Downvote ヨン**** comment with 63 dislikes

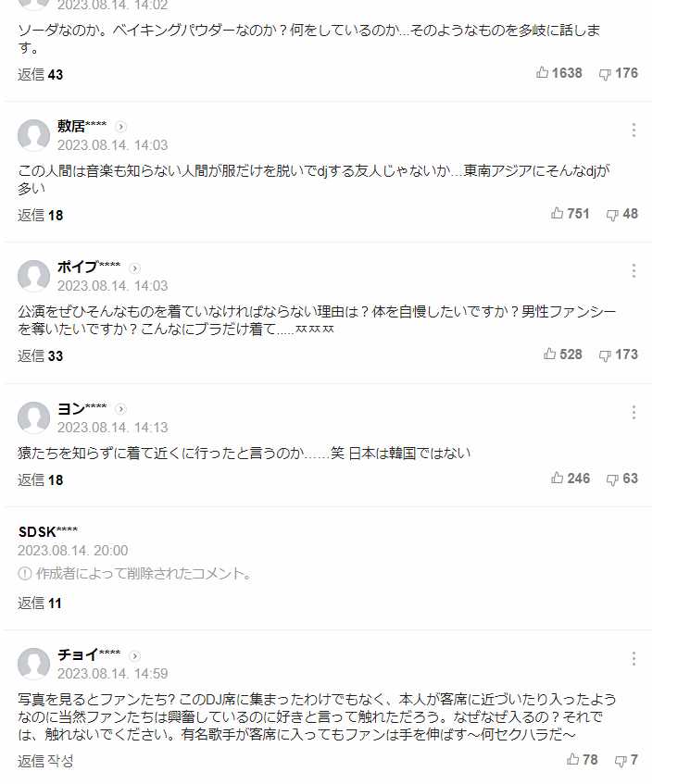tap(622, 479)
